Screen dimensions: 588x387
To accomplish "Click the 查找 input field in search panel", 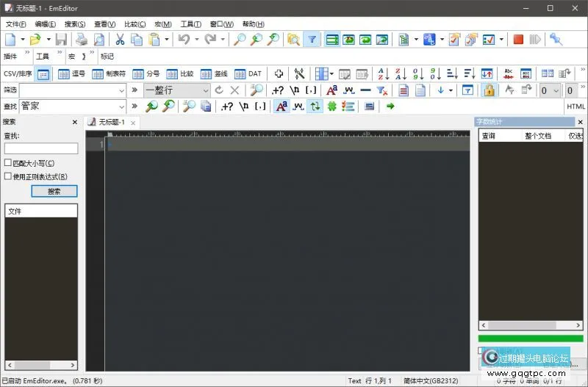I will tap(40, 148).
